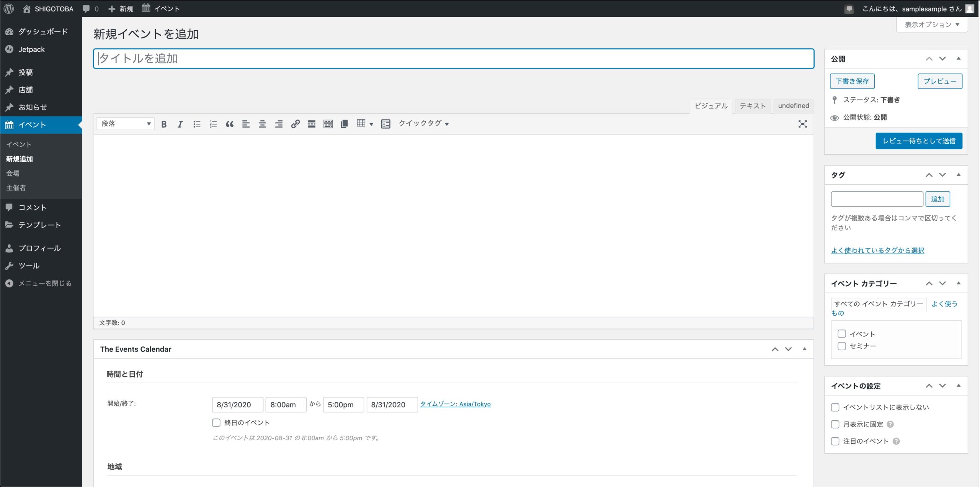Align text right
This screenshot has width=980, height=487.
point(279,124)
